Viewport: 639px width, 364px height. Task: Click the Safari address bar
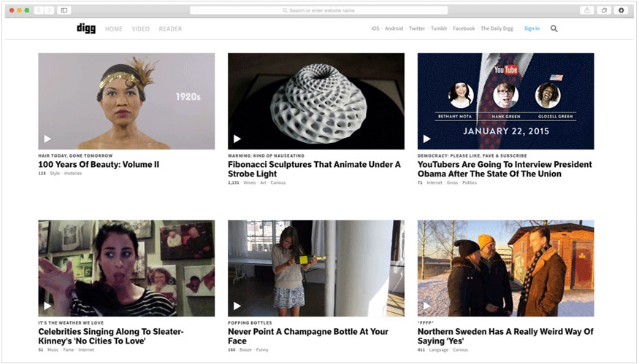[x=318, y=10]
